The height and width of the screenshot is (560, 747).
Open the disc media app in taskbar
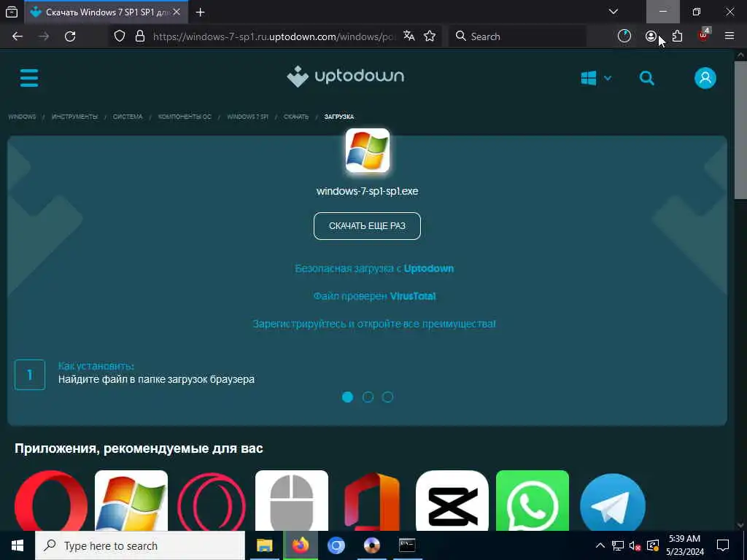tap(371, 545)
